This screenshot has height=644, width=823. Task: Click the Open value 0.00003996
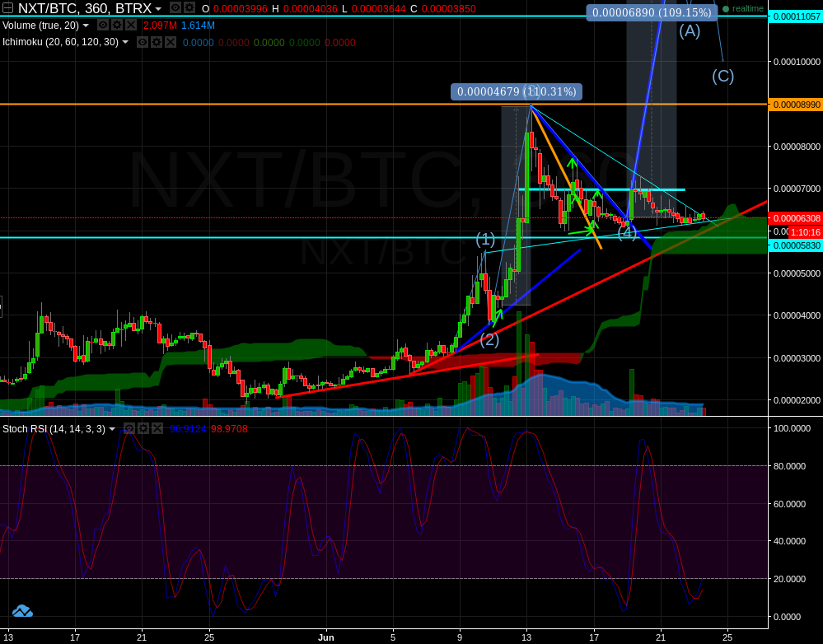(x=241, y=9)
